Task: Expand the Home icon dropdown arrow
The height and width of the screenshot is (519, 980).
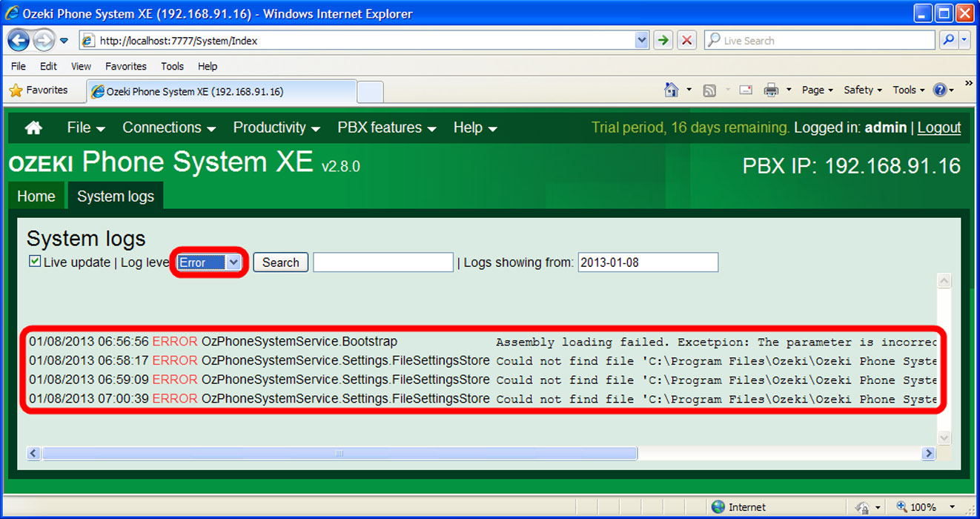Action: pyautogui.click(x=689, y=90)
